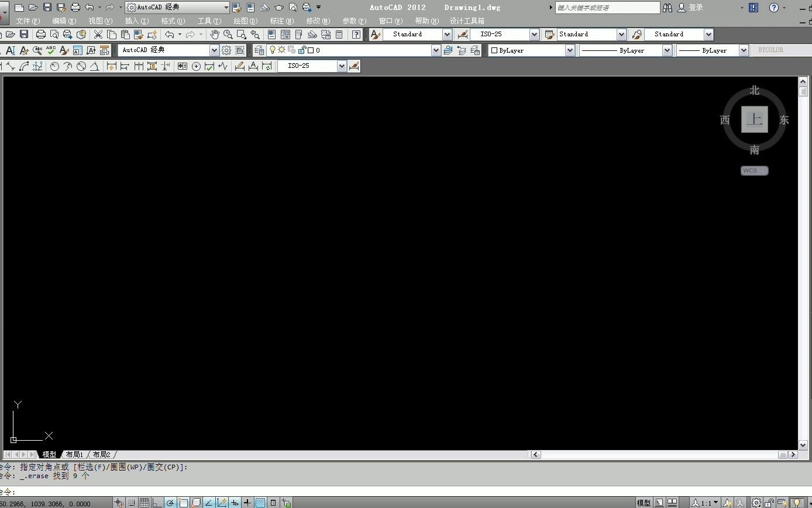Expand the table style Standard dropdown
The image size is (812, 508).
click(x=621, y=35)
